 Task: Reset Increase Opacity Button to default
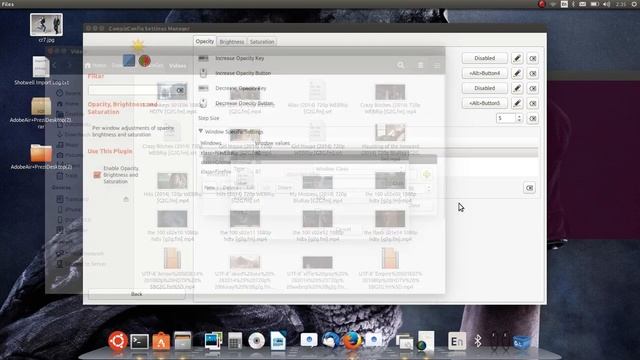[x=532, y=73]
